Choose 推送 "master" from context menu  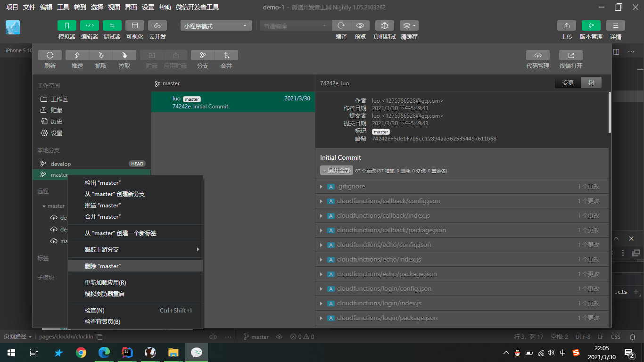(x=135, y=206)
